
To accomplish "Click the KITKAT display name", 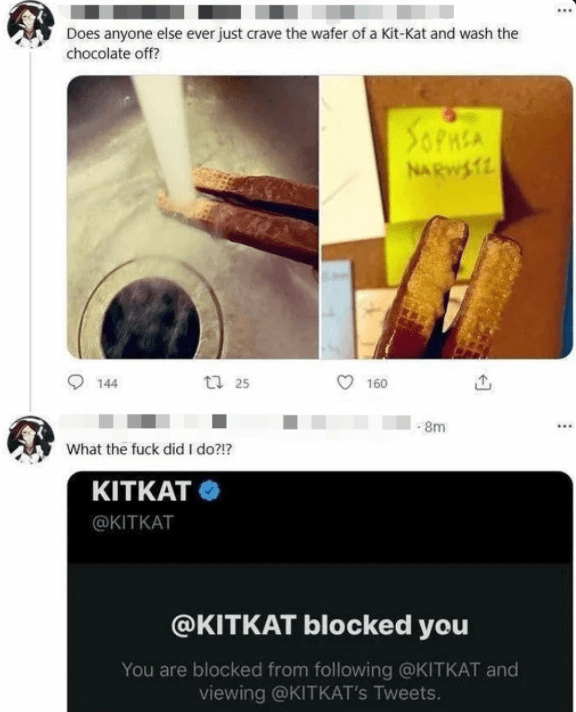I will [141, 491].
